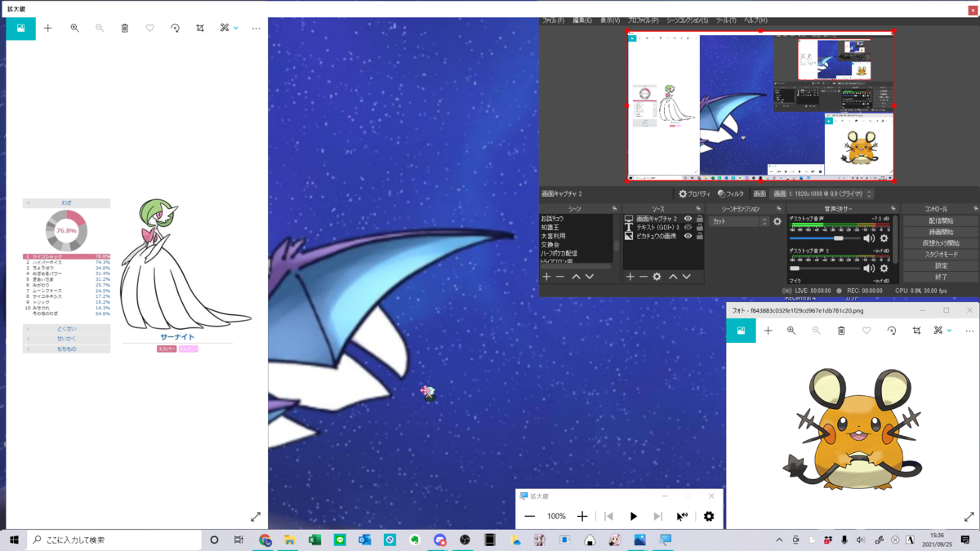Expand the もちもの section
This screenshot has height=551, width=980.
pos(66,349)
